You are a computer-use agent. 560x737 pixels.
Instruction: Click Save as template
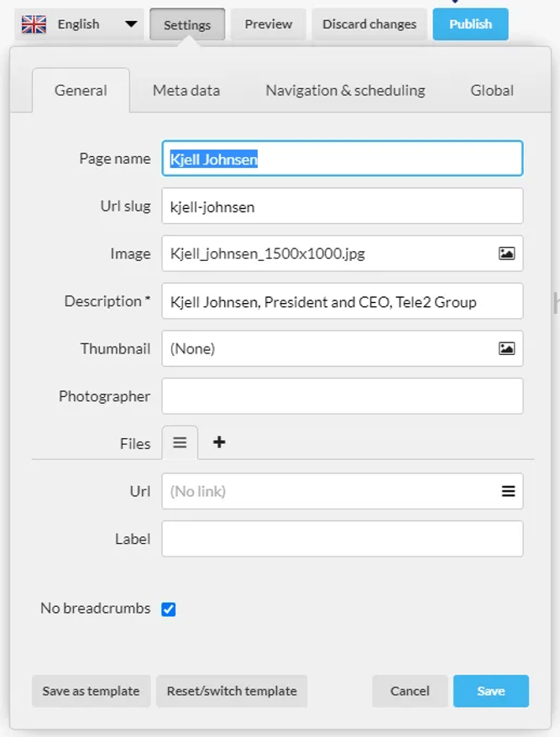[92, 691]
